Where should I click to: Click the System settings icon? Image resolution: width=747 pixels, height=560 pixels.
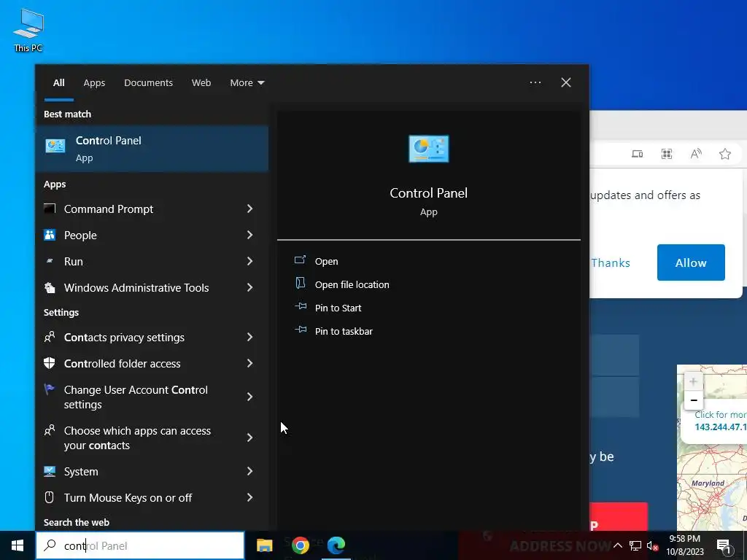click(50, 471)
